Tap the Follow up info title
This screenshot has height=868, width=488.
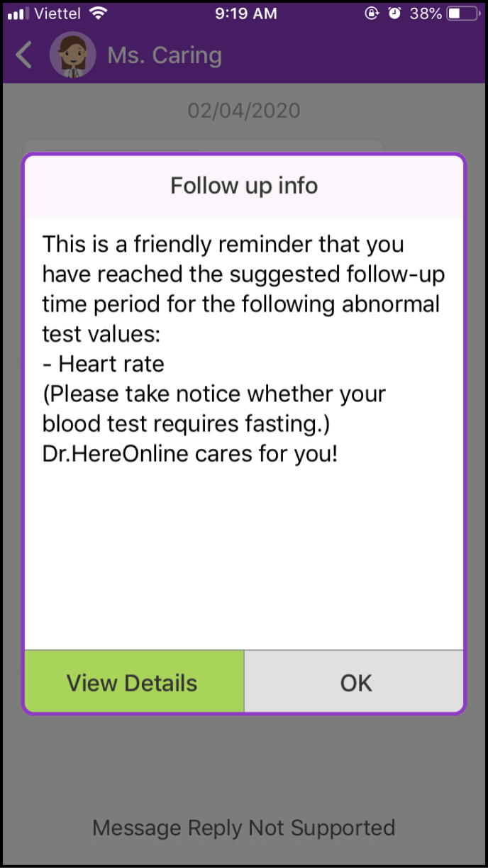pyautogui.click(x=244, y=186)
